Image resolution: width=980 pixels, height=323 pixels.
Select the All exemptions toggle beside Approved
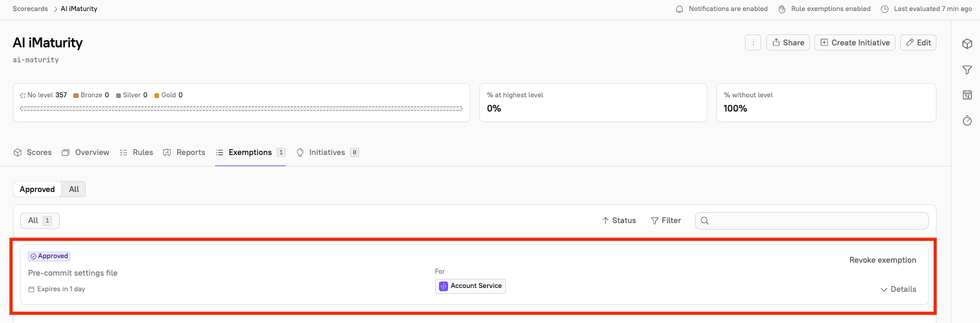click(74, 189)
